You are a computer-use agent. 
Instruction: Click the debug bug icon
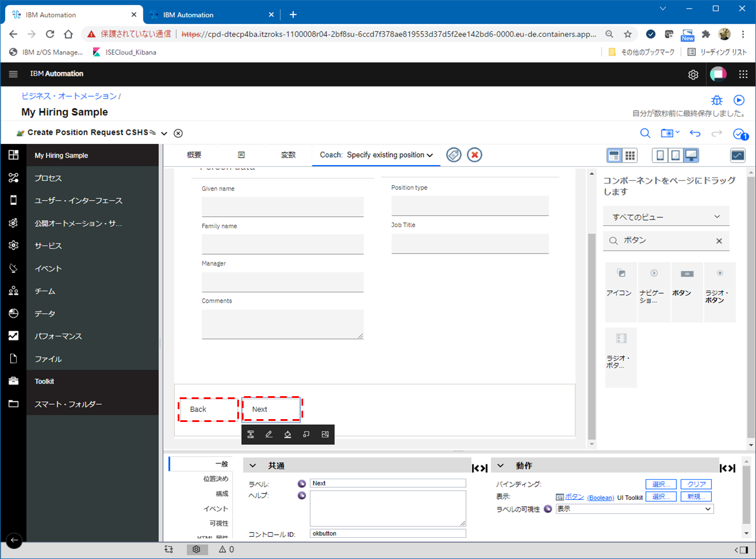click(716, 100)
